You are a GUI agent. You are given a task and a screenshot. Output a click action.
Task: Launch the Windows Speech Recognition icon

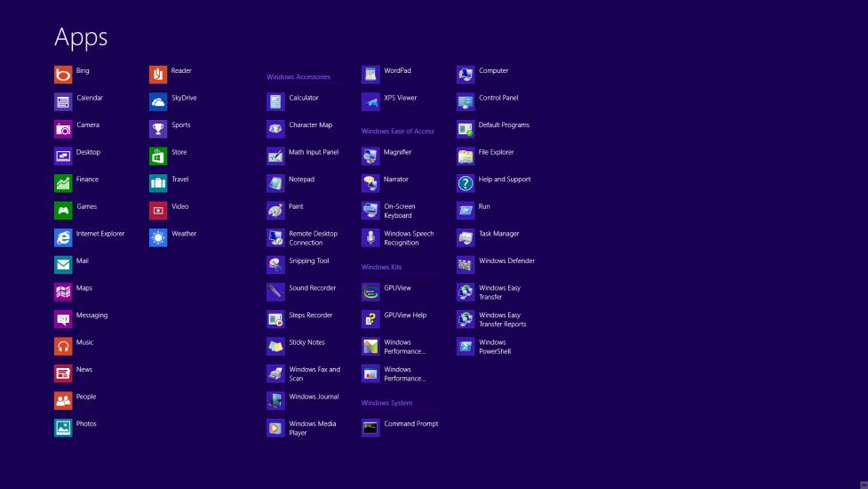(370, 237)
